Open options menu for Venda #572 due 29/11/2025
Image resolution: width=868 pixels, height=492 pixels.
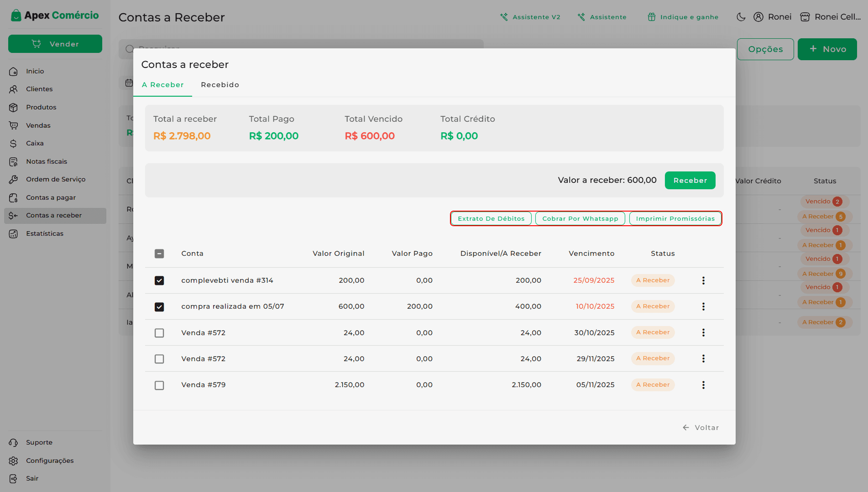point(703,358)
